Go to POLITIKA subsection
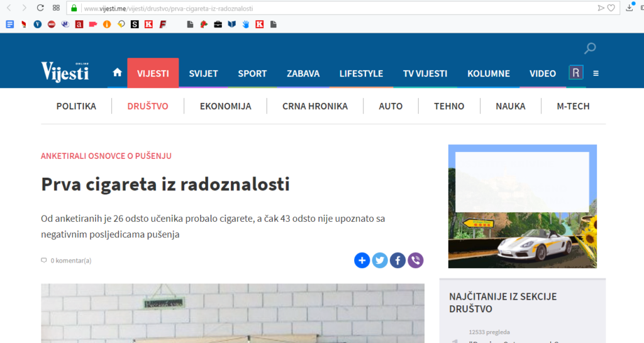 coord(76,106)
